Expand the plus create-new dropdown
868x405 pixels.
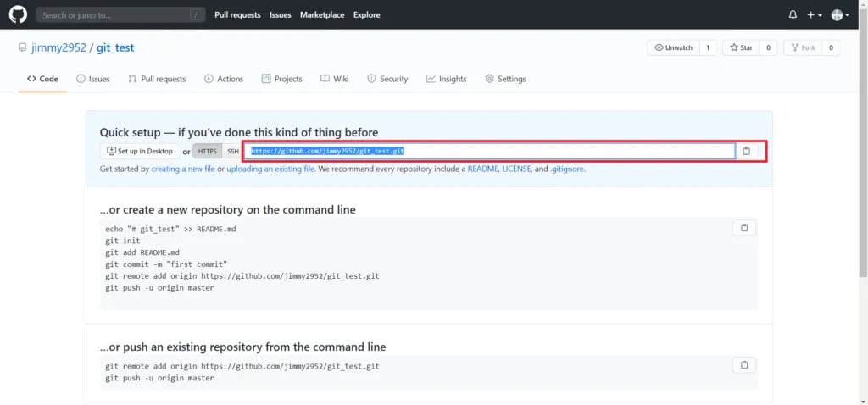(x=815, y=15)
